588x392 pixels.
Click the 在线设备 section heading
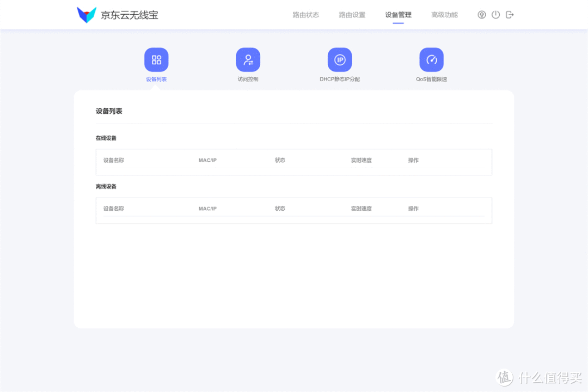click(106, 138)
